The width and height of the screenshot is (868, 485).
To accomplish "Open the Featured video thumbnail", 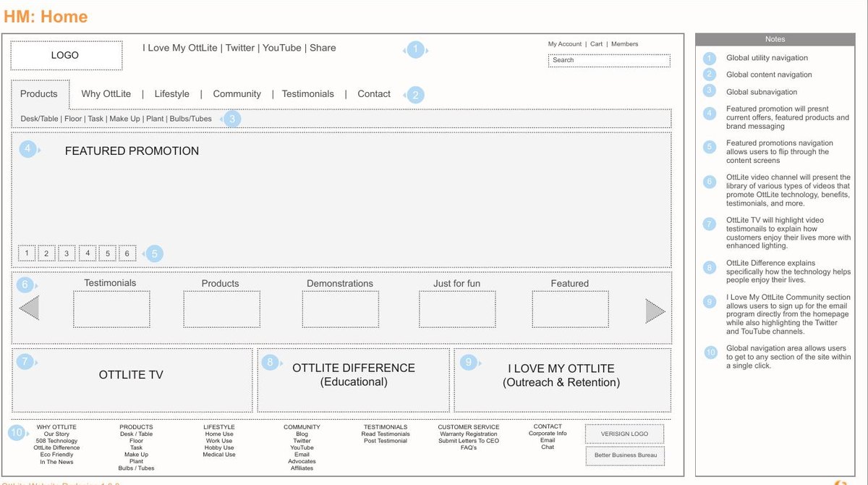I will [x=570, y=309].
